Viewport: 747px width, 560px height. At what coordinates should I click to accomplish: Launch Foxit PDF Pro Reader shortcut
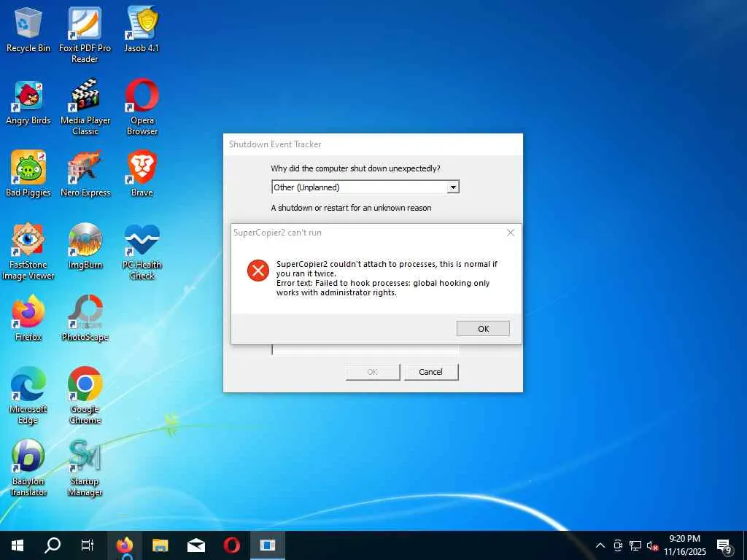coord(85,34)
